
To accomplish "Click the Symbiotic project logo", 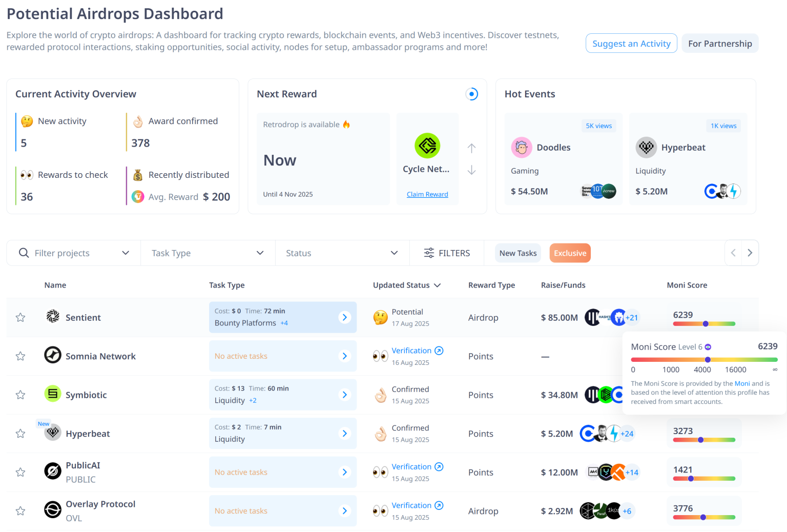I will (x=53, y=394).
